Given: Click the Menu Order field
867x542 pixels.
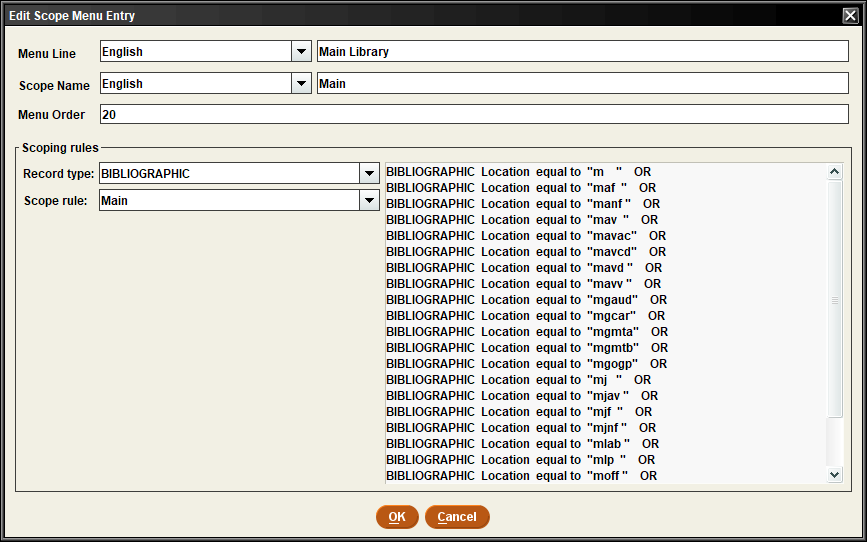Looking at the screenshot, I should click(474, 115).
